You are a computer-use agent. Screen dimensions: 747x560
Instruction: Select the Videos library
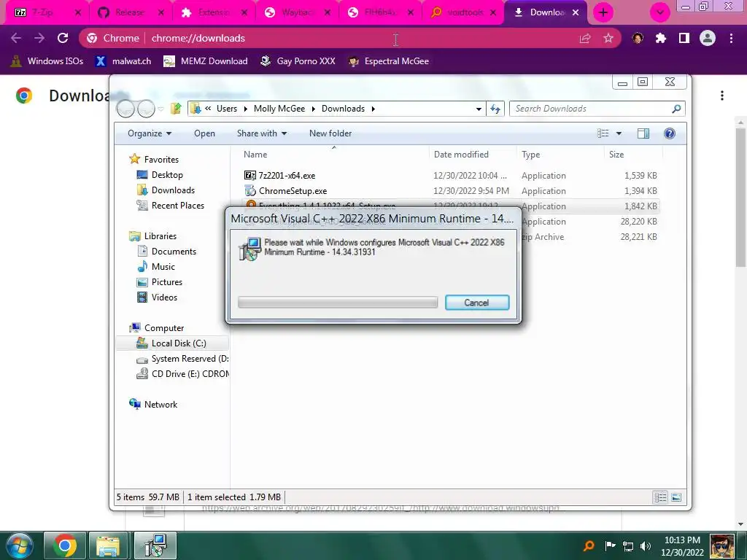click(157, 297)
